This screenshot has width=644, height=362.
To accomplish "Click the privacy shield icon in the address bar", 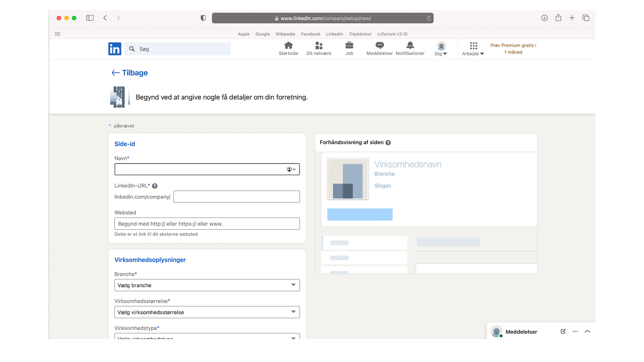I will [203, 18].
